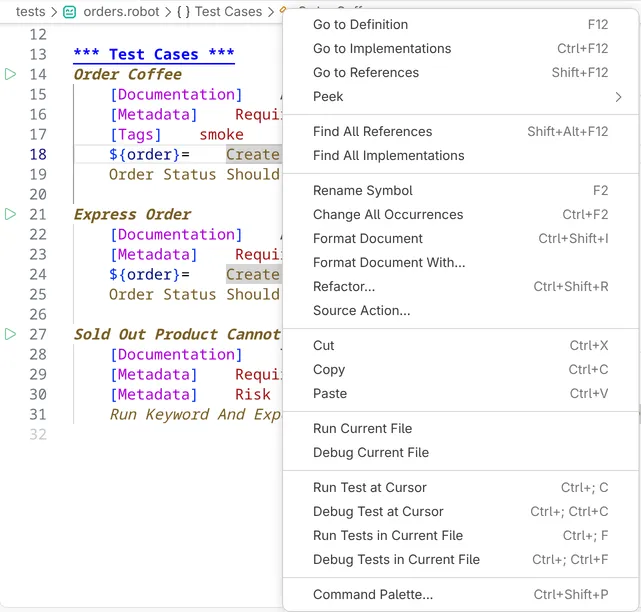Click the Sold Out Product Cannot test name
The height and width of the screenshot is (612, 641).
point(177,334)
